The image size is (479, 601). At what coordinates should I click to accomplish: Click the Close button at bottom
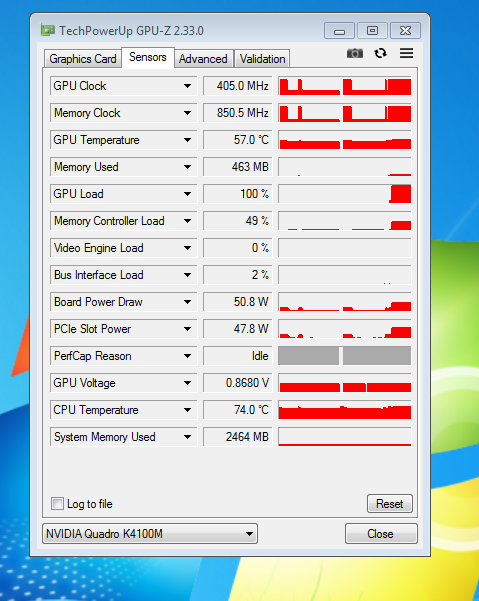381,534
